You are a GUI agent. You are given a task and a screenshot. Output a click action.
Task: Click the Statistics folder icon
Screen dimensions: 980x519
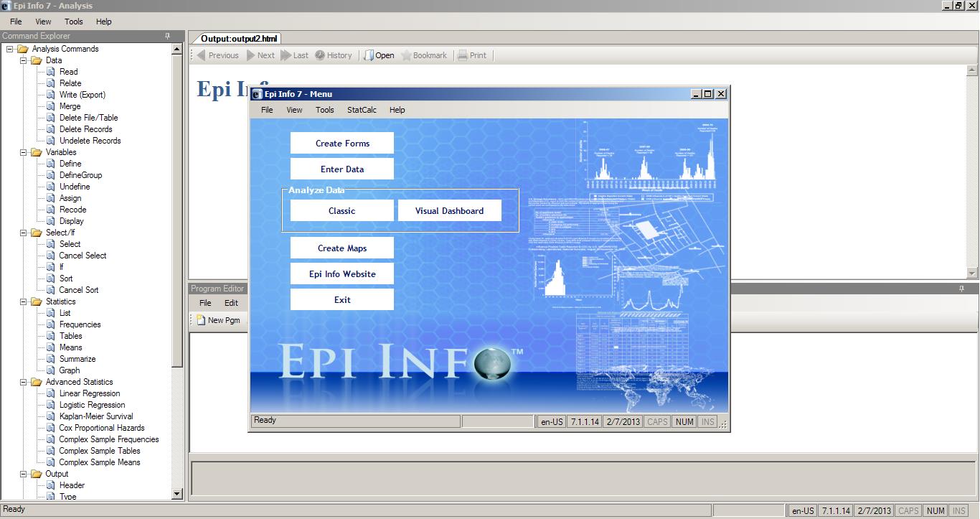click(37, 301)
